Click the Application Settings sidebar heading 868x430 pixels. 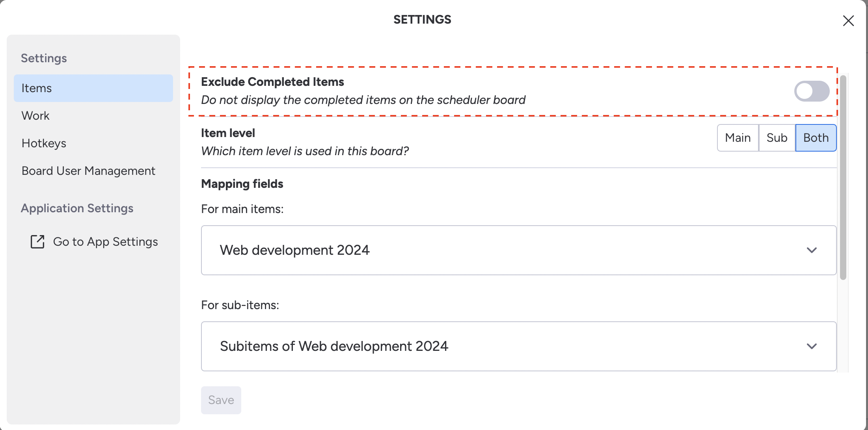click(77, 208)
